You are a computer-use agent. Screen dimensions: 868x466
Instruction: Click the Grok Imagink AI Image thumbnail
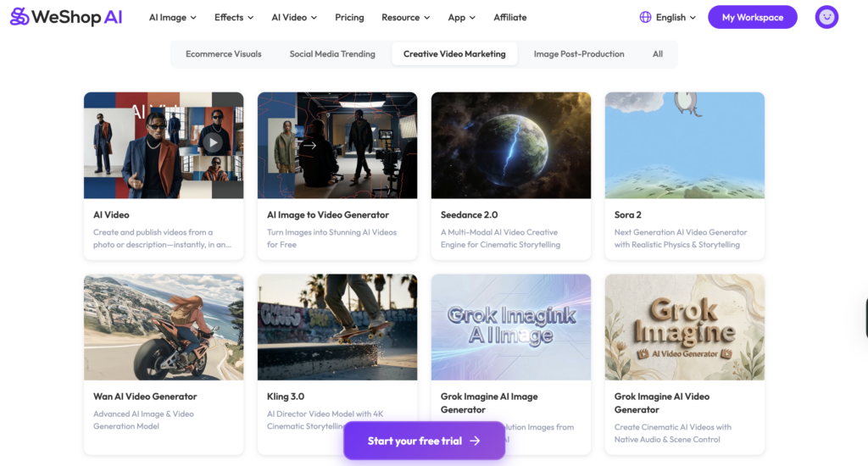click(511, 327)
